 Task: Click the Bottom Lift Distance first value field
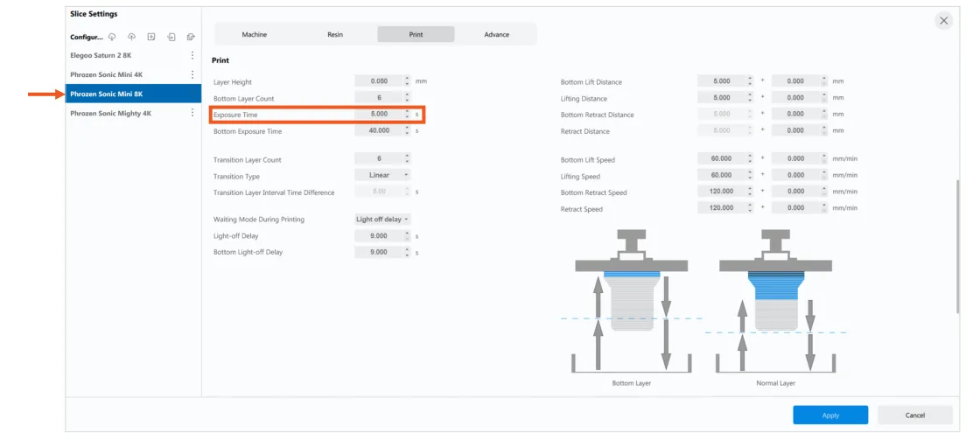pos(721,80)
